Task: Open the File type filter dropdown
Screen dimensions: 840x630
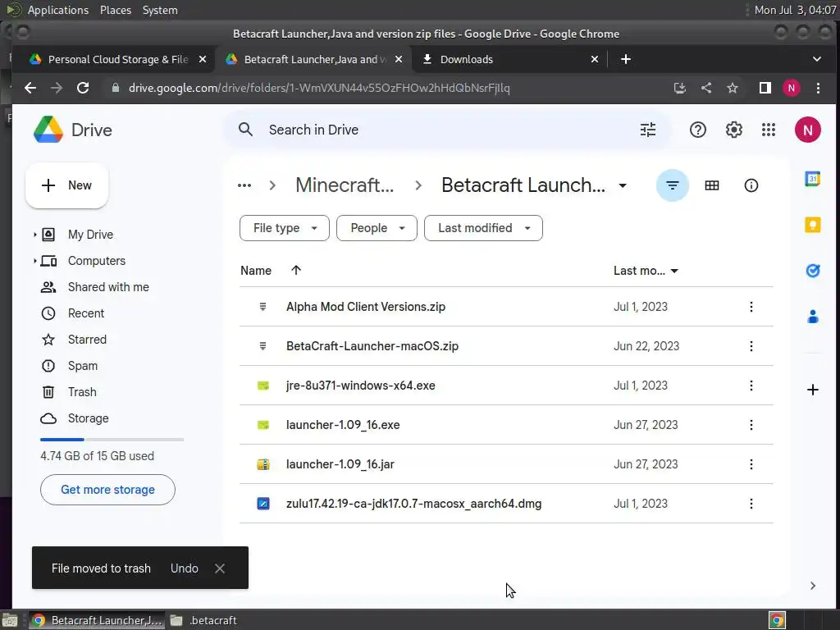Action: (284, 228)
